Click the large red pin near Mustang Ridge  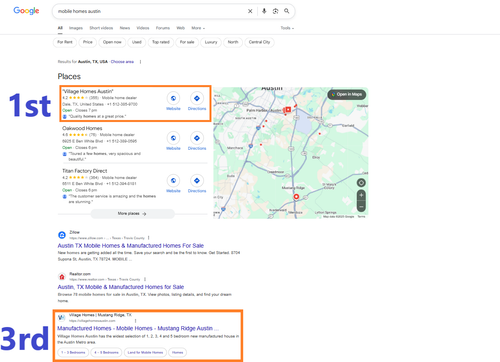pyautogui.click(x=296, y=197)
